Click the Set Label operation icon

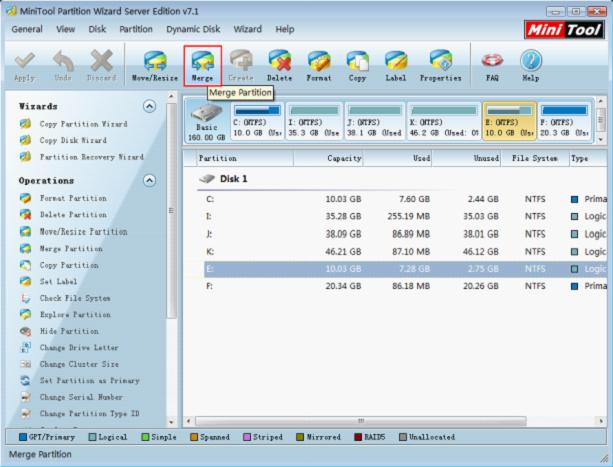click(x=25, y=281)
